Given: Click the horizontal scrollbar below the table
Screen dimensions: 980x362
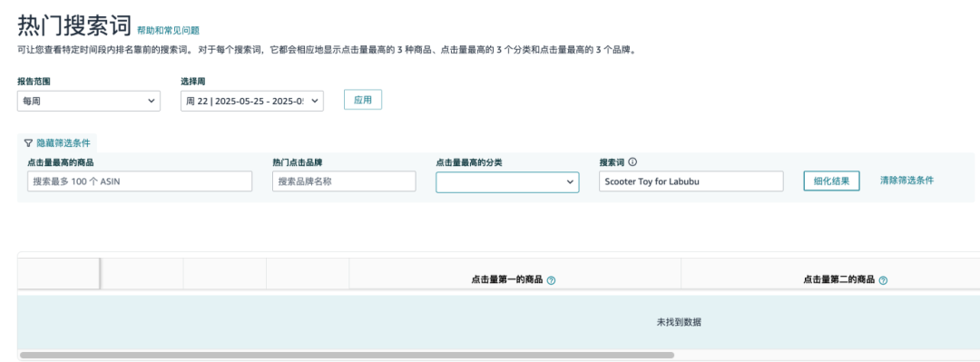Looking at the screenshot, I should [347, 355].
